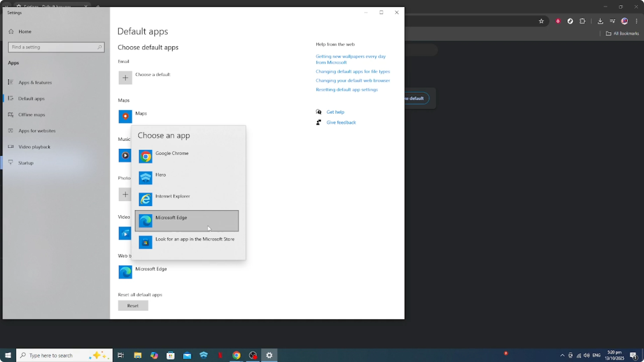Click the Find a setting search box
Image resolution: width=644 pixels, height=362 pixels.
56,47
